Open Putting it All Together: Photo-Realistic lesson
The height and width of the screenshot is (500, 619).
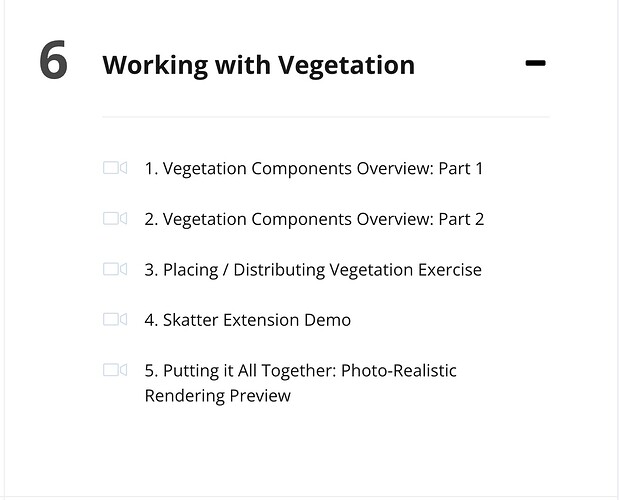[x=300, y=383]
